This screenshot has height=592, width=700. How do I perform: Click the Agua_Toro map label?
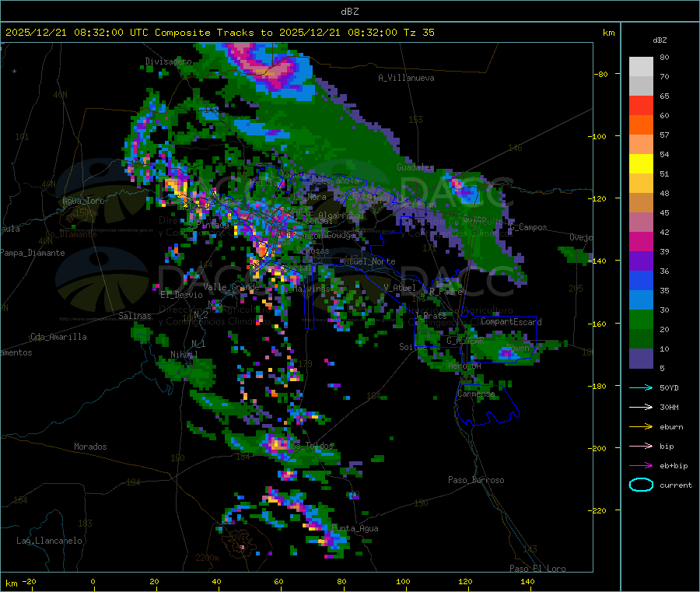83,201
